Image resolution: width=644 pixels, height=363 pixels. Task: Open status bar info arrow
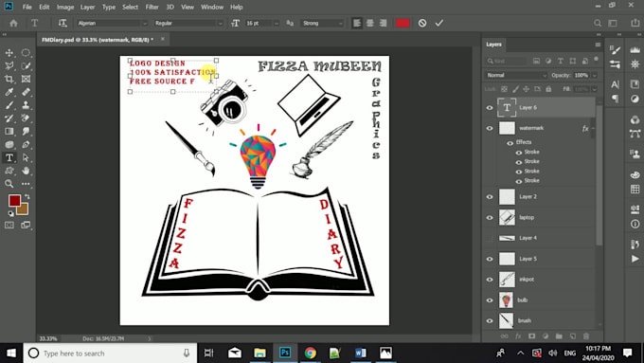tap(150, 338)
